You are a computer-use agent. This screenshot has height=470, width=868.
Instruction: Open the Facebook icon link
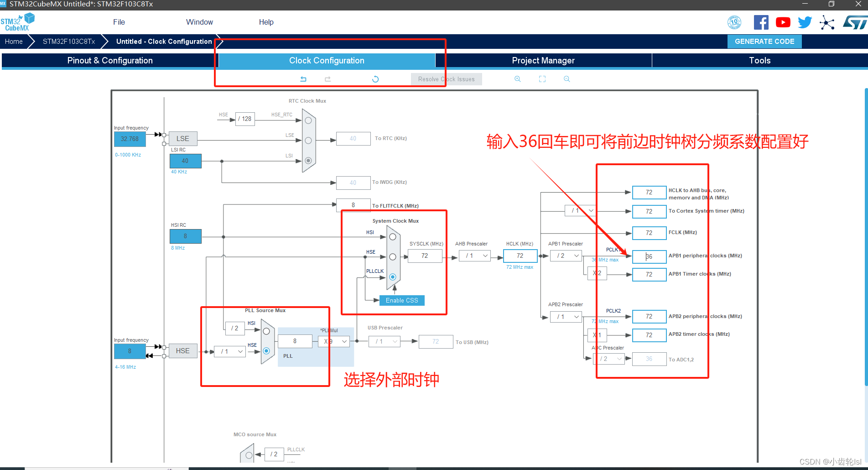(761, 22)
